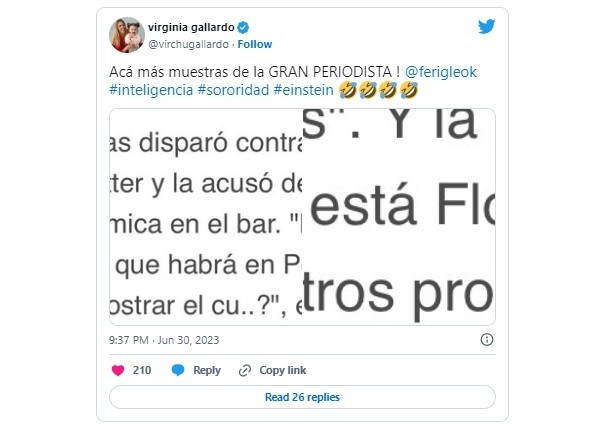Click the Twitter info circle icon
The image size is (602, 448).
pos(487,339)
